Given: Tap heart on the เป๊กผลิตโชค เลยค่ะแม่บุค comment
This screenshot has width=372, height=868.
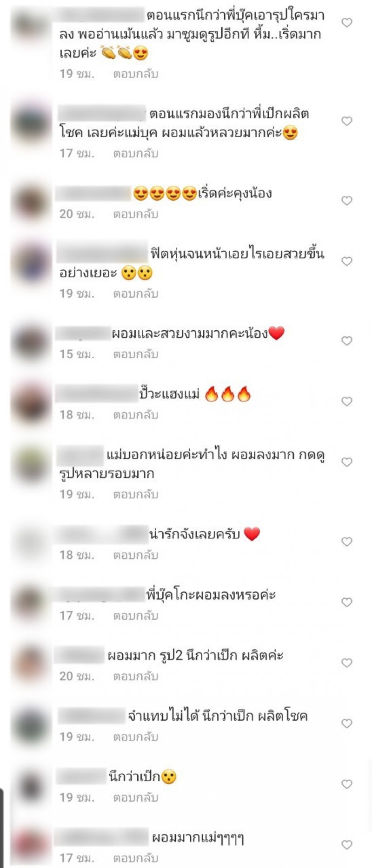Looking at the screenshot, I should pyautogui.click(x=347, y=121).
